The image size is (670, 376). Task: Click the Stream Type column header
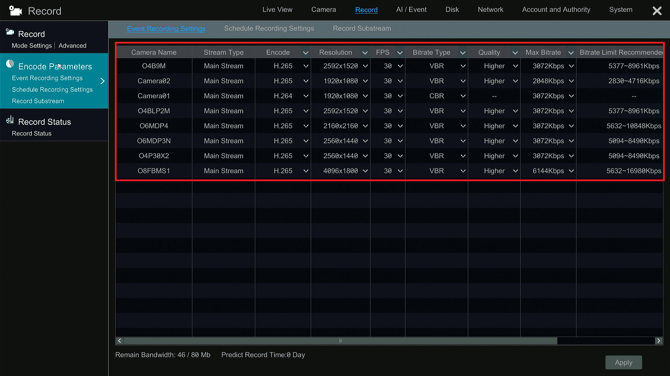pos(223,53)
